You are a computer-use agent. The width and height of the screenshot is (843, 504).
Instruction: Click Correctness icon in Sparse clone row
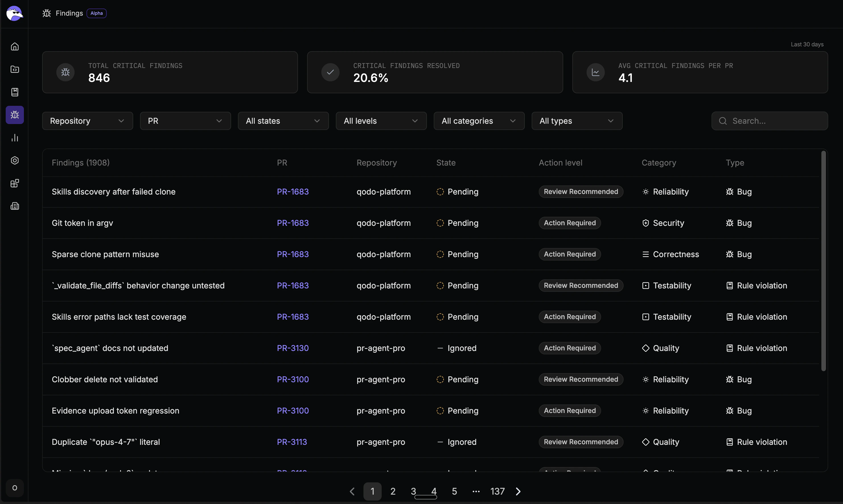point(645,254)
